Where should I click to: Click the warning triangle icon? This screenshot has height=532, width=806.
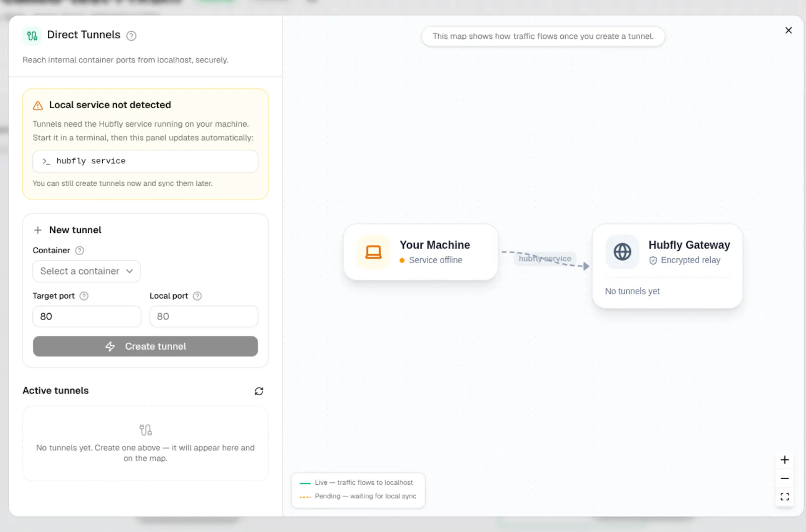pyautogui.click(x=38, y=106)
